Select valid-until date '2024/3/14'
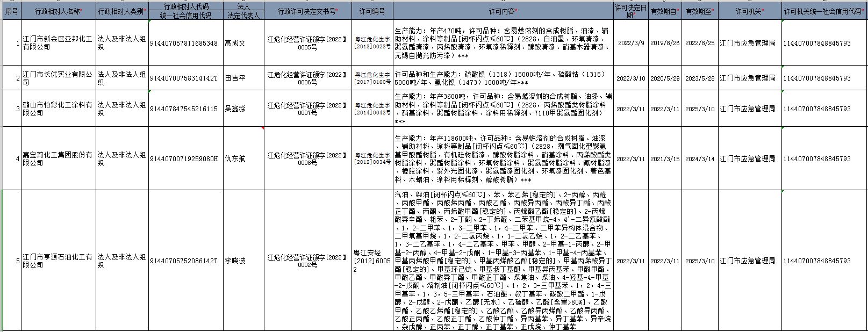This screenshot has height=332, width=868. [x=700, y=158]
